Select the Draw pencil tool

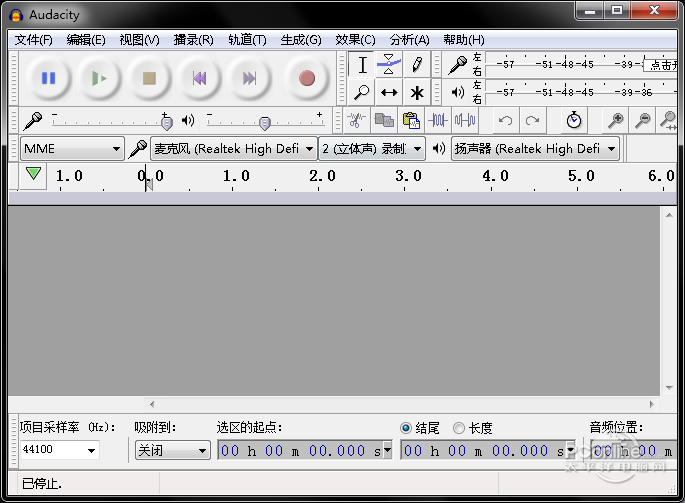[417, 65]
